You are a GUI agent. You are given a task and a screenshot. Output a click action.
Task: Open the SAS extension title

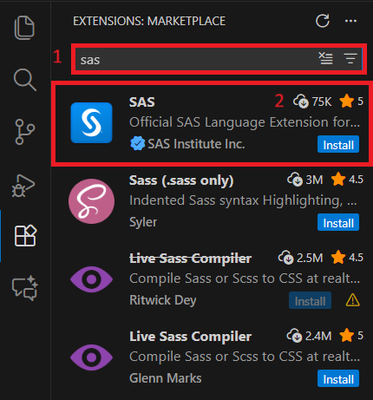tap(142, 102)
